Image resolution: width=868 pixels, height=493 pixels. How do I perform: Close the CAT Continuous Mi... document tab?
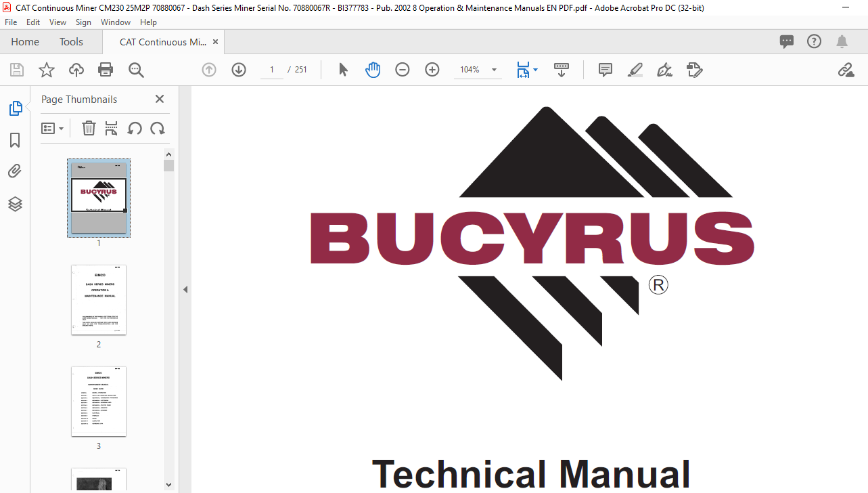[216, 41]
